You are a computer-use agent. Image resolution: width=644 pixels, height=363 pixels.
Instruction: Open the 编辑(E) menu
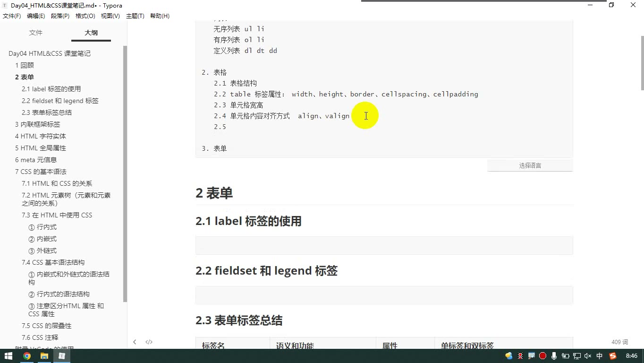coord(36,16)
